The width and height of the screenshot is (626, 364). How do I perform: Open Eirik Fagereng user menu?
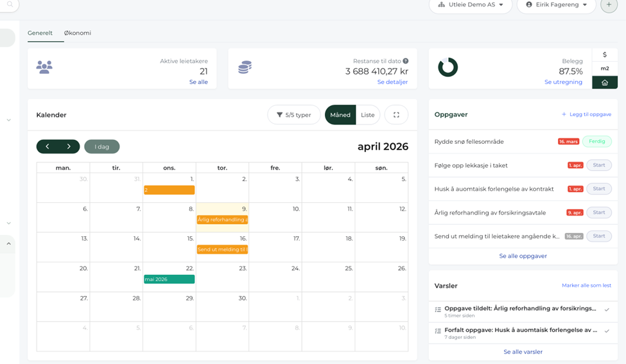point(556,4)
